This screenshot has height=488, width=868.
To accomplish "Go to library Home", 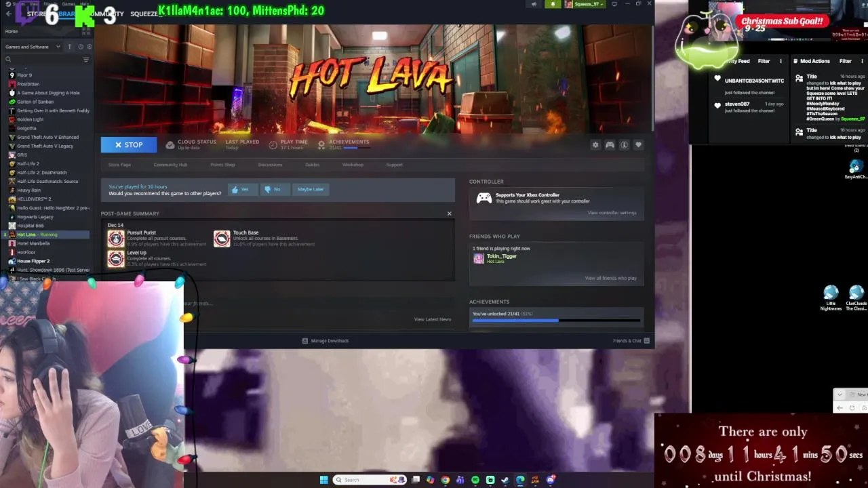I will 12,31.
